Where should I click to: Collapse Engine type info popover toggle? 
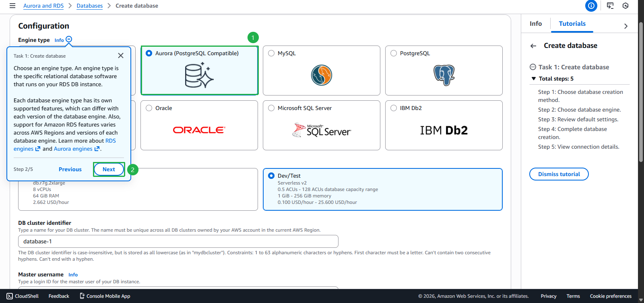[69, 39]
